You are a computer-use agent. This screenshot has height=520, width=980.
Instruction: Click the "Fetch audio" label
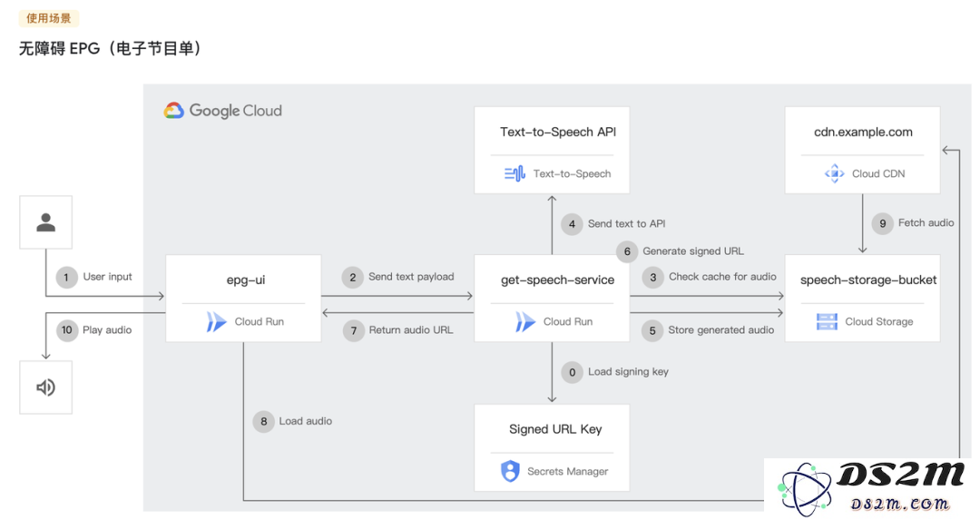(926, 222)
